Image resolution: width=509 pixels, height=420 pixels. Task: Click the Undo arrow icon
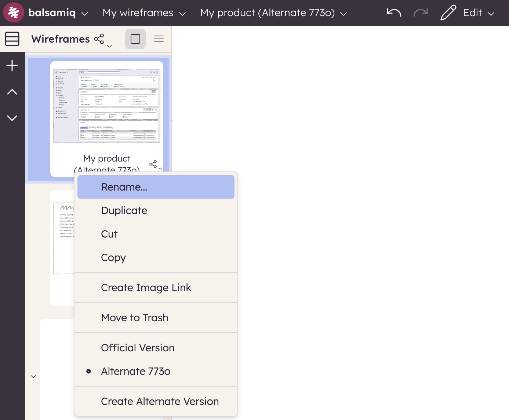394,13
